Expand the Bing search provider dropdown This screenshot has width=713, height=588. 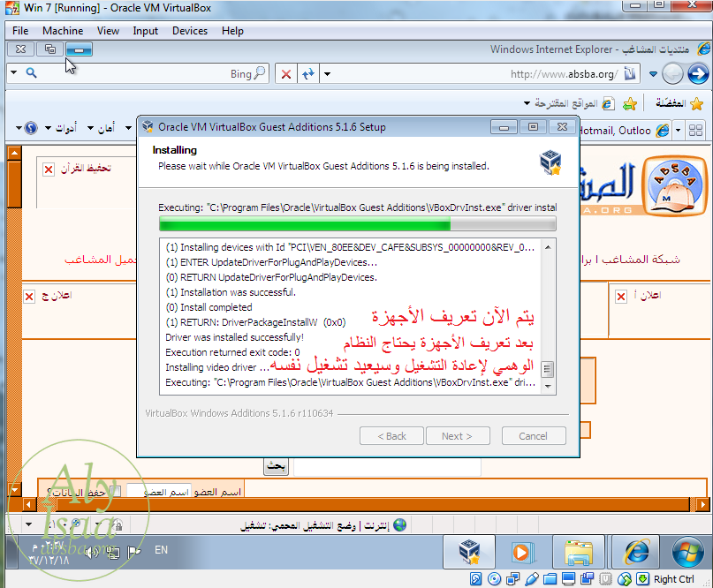coord(18,74)
